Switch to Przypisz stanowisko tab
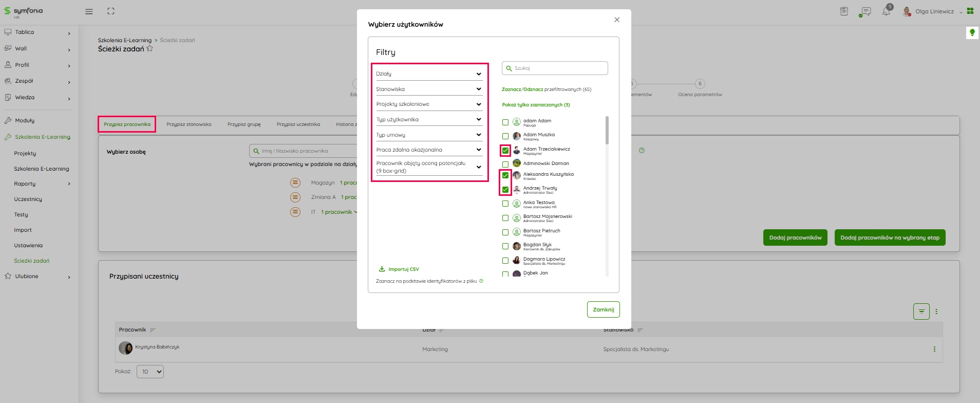The height and width of the screenshot is (403, 980). [x=189, y=124]
